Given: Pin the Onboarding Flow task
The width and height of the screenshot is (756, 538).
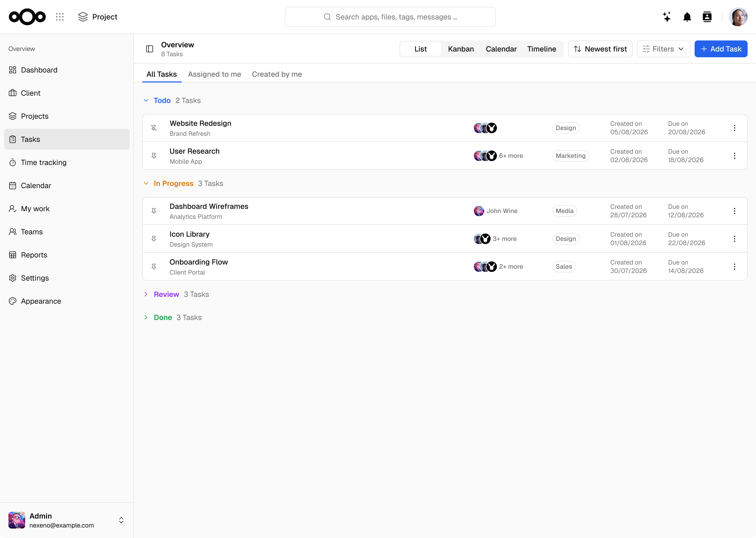Looking at the screenshot, I should coord(154,267).
